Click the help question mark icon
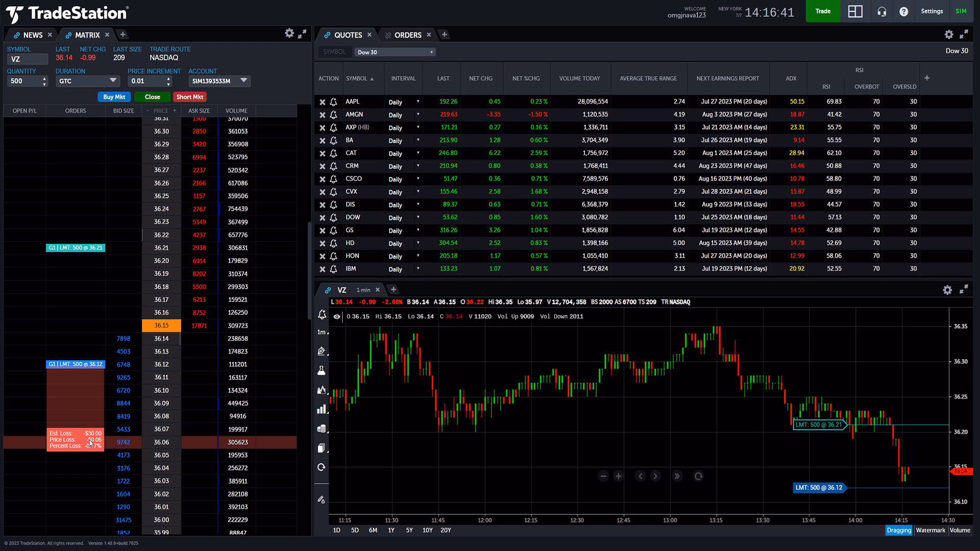 [904, 11]
